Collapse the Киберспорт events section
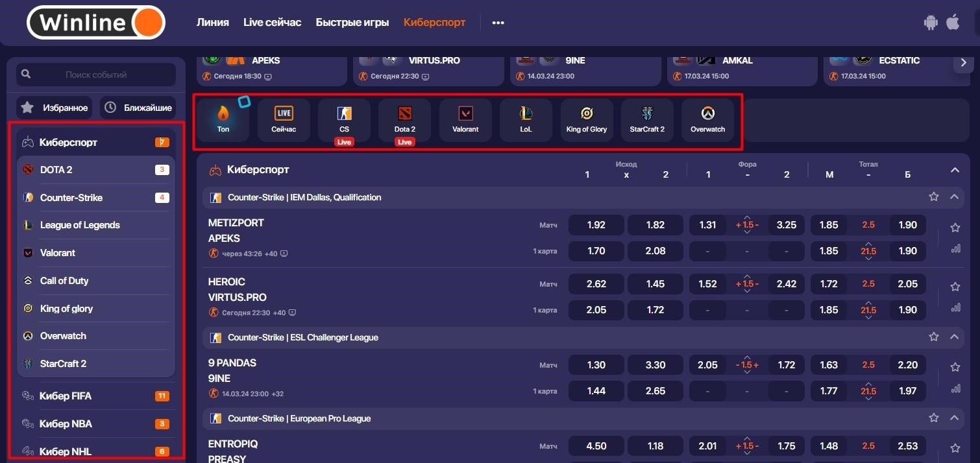980x463 pixels. pyautogui.click(x=955, y=170)
